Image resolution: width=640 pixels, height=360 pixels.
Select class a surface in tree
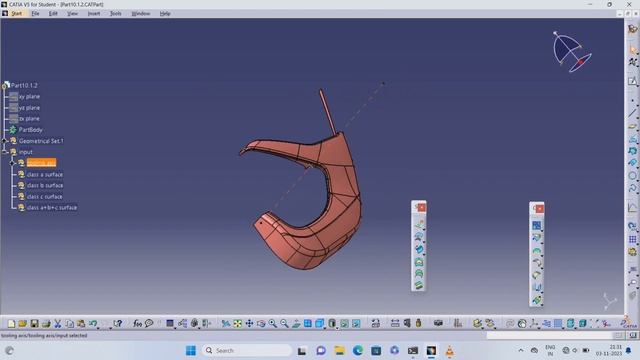coord(45,175)
